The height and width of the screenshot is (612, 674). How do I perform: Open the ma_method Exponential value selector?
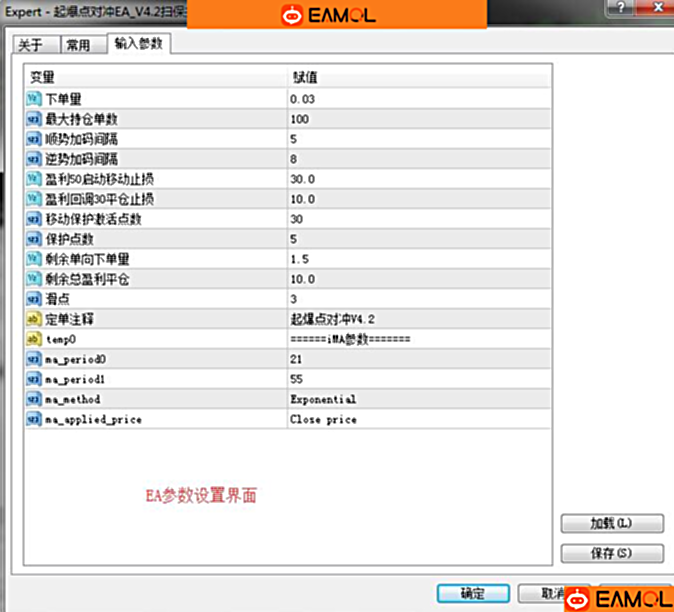418,400
